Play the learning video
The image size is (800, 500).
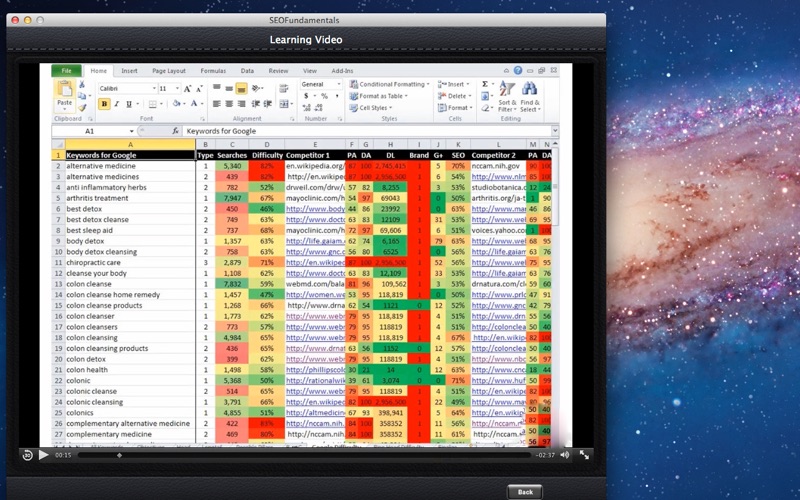click(44, 455)
